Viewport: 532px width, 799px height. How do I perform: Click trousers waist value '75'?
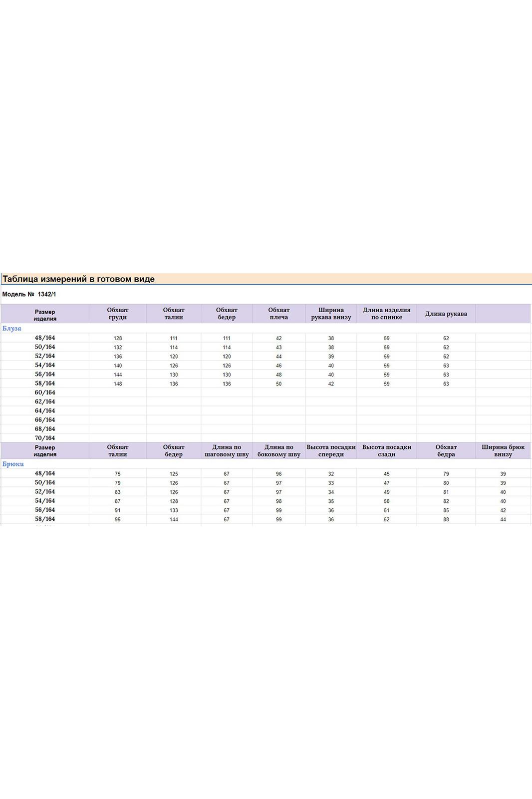tap(118, 474)
